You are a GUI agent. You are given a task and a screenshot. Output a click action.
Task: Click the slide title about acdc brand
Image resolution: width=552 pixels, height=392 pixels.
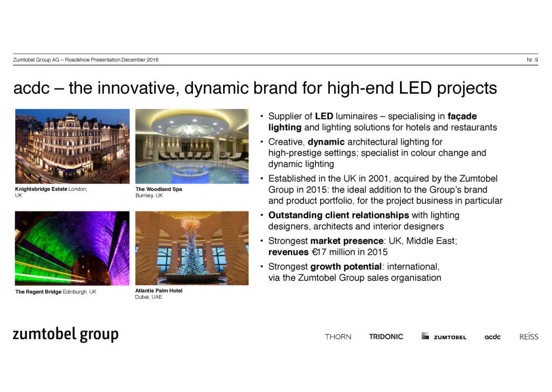[255, 88]
